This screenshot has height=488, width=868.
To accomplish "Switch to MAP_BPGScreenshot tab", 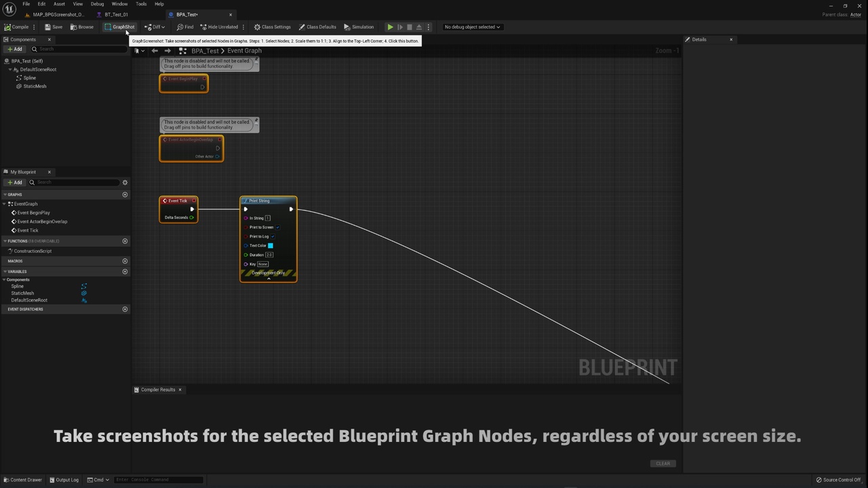I will (x=54, y=14).
